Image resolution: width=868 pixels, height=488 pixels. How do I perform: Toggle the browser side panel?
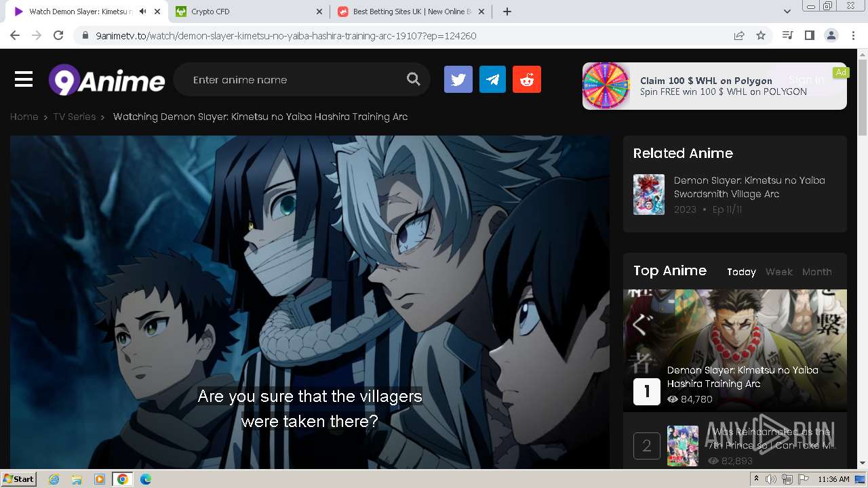[809, 35]
